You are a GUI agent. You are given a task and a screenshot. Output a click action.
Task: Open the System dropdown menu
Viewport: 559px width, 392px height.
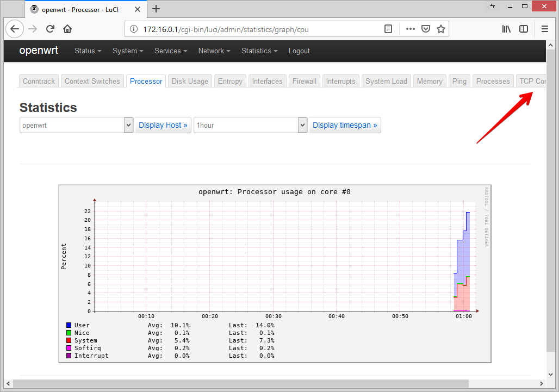(128, 51)
